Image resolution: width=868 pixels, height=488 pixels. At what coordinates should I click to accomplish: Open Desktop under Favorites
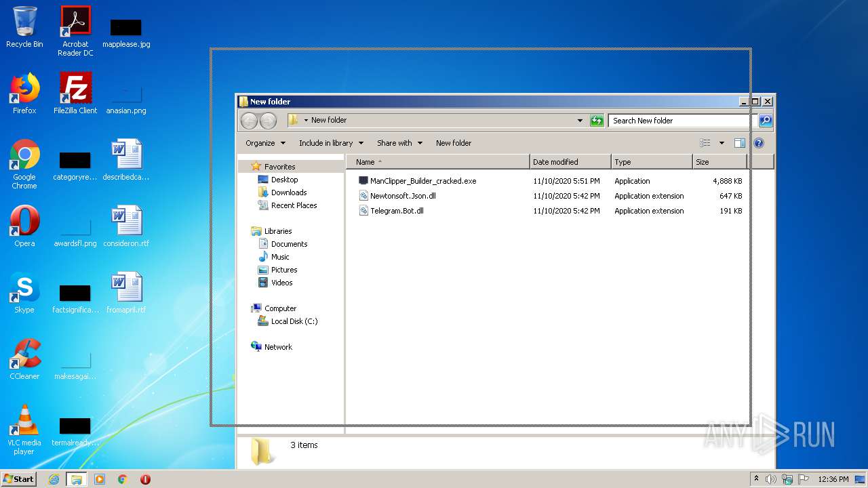[x=278, y=180]
